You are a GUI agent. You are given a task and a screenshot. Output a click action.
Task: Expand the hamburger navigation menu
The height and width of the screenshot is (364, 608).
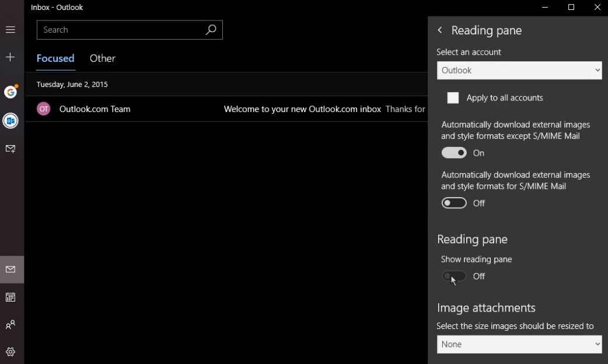[11, 30]
